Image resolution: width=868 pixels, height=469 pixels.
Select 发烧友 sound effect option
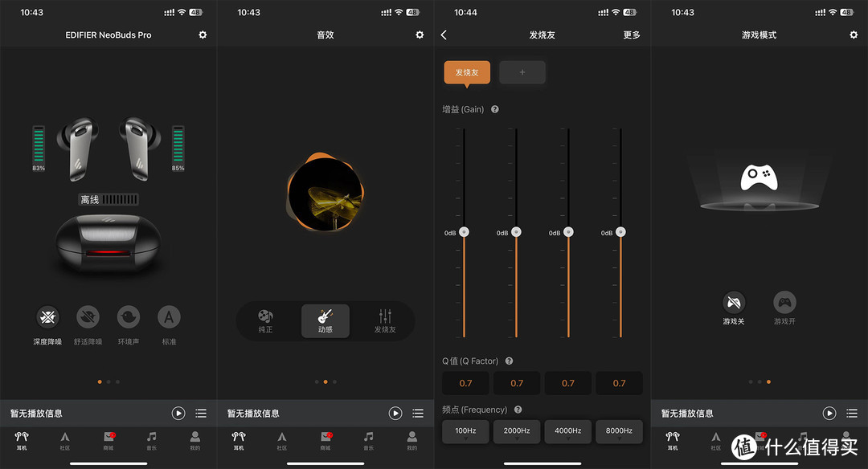[x=385, y=320]
